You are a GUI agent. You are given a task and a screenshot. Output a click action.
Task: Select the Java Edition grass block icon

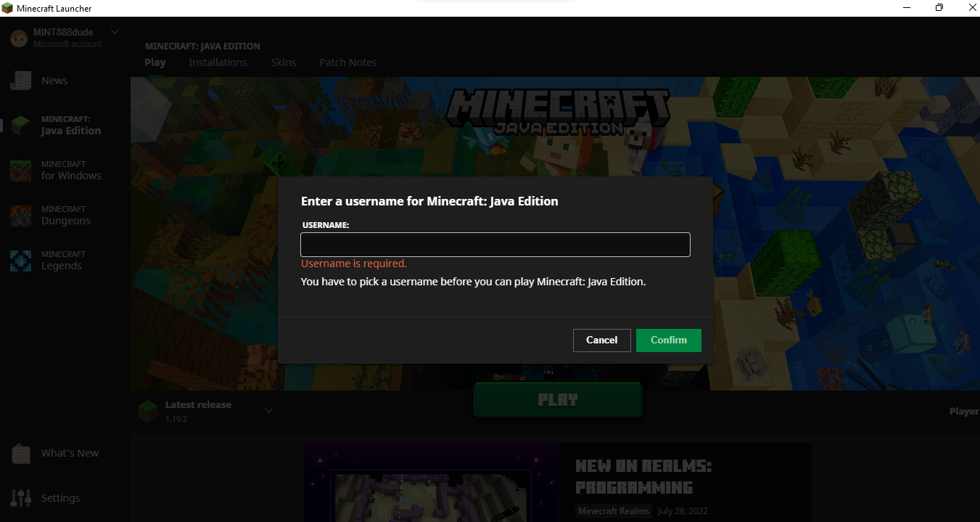pos(20,126)
